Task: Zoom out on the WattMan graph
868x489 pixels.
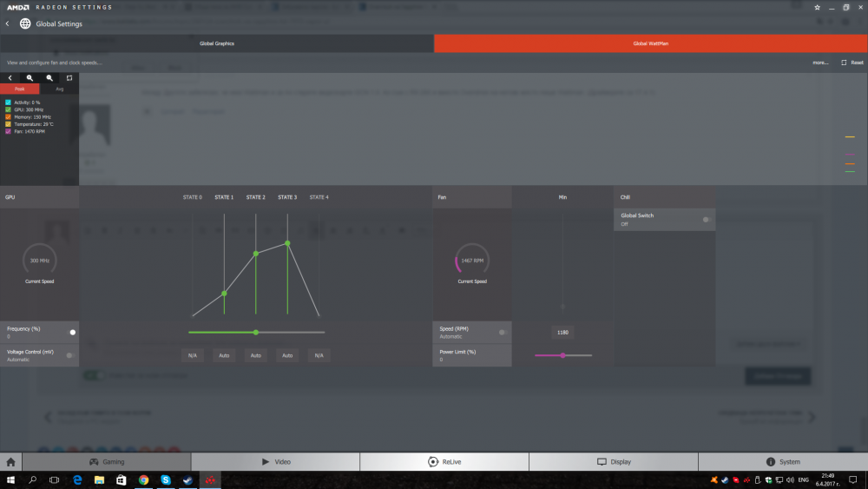Action: point(49,78)
